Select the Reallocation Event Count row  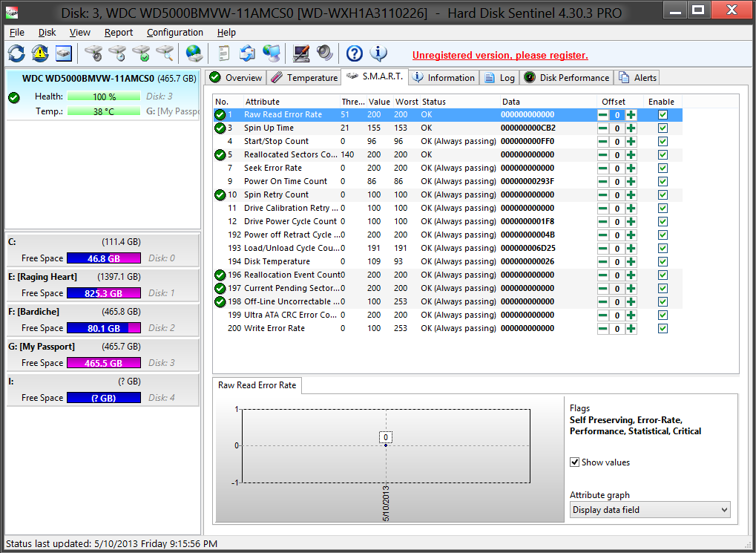[447, 275]
